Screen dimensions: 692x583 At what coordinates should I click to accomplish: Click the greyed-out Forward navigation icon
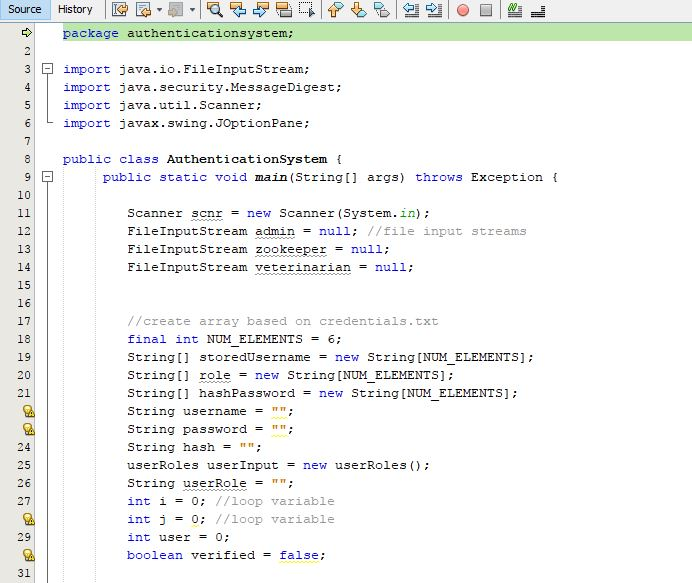176,9
